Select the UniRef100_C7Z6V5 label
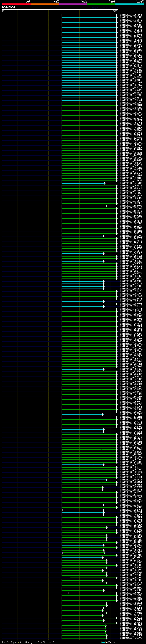146x644 pixels. [x=131, y=201]
